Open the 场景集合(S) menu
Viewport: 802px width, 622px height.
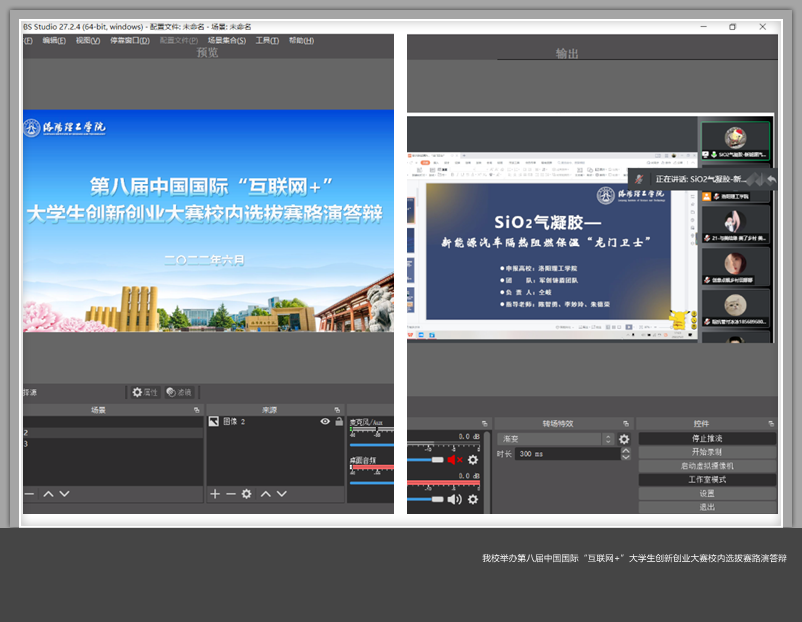226,41
